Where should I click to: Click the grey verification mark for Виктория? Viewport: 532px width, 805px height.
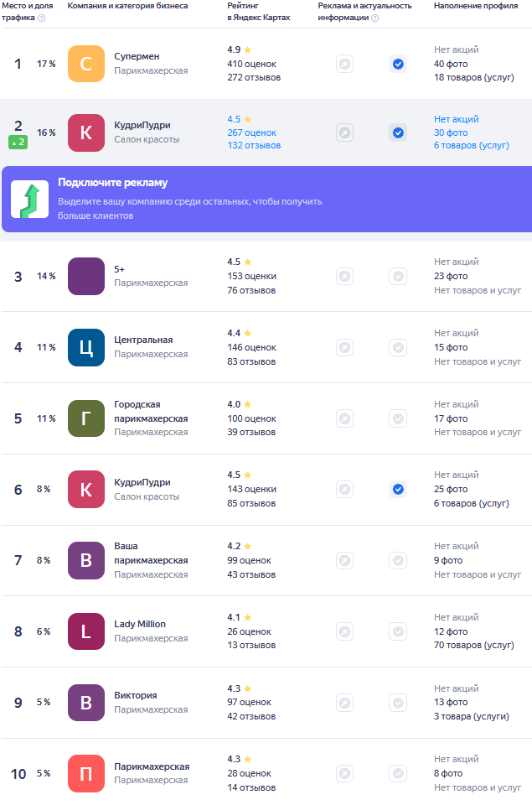pyautogui.click(x=398, y=703)
